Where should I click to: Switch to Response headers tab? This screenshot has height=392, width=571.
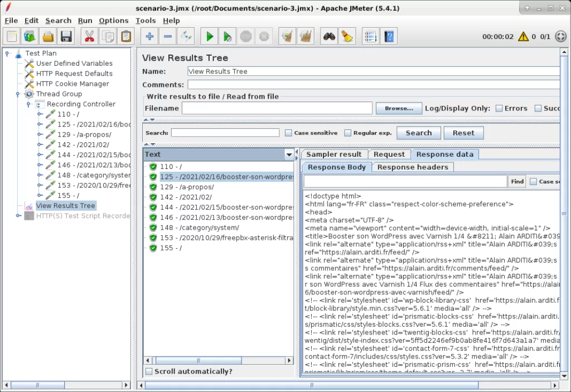click(413, 167)
